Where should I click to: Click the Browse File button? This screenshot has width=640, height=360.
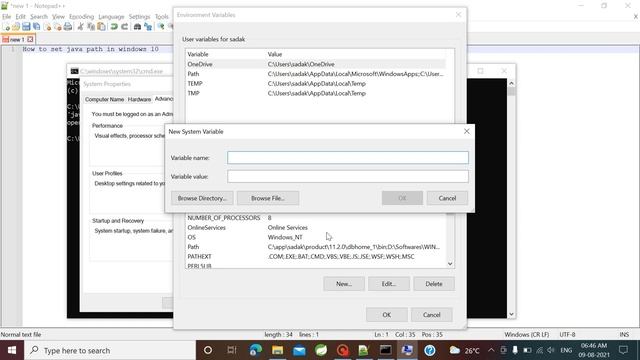pyautogui.click(x=268, y=198)
